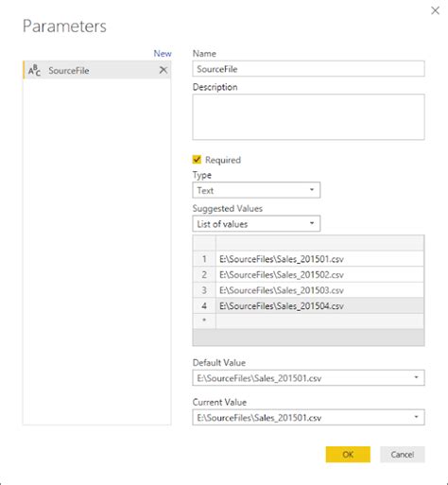Click row header number 4 in values grid
The width and height of the screenshot is (448, 485).
point(204,305)
